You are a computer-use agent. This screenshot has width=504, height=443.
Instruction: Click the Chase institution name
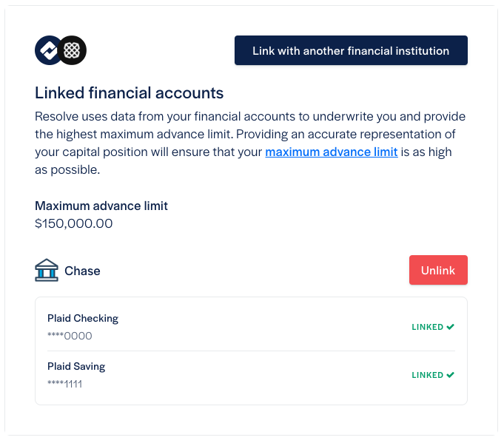[x=82, y=271]
